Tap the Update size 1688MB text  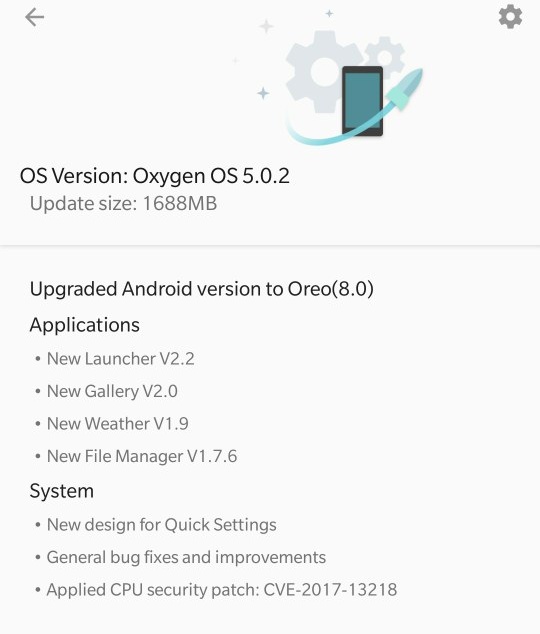(x=123, y=203)
